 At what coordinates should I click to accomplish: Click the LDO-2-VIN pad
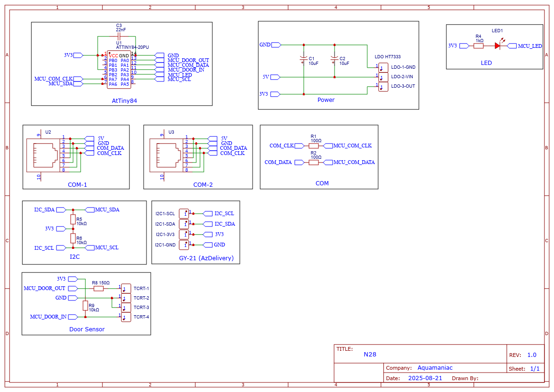click(383, 77)
